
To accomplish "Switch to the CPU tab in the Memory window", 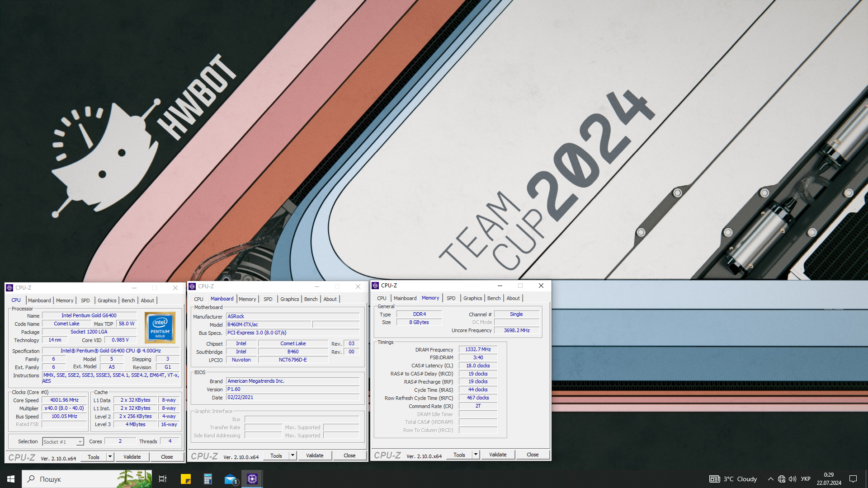I will coord(382,298).
